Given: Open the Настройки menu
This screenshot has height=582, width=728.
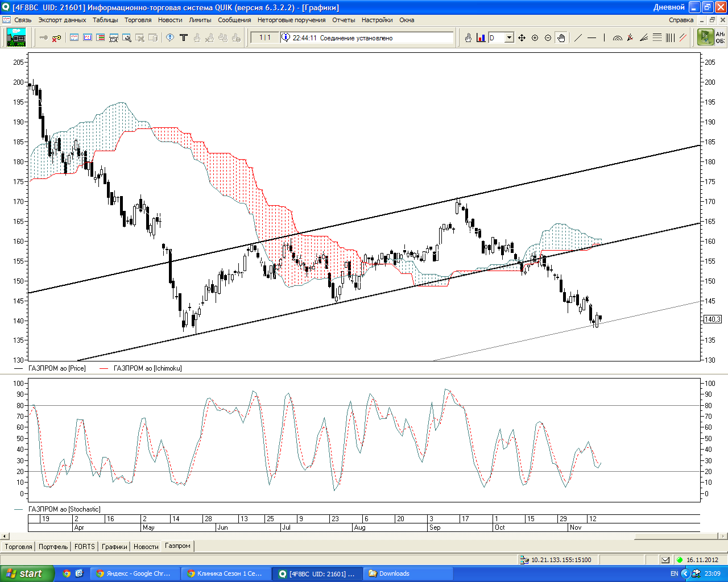Looking at the screenshot, I should (377, 20).
